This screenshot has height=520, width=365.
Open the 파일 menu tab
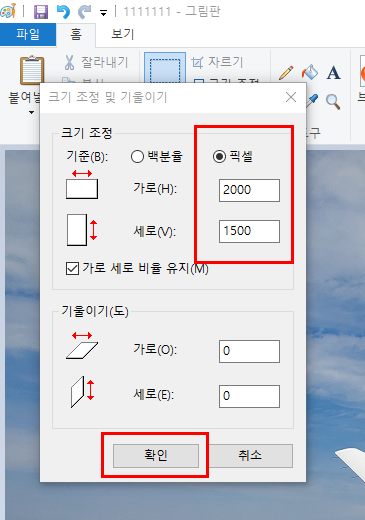pyautogui.click(x=28, y=34)
